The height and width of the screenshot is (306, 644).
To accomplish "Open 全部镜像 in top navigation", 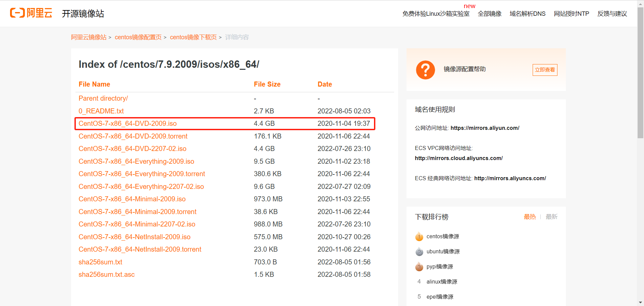I will click(x=489, y=14).
